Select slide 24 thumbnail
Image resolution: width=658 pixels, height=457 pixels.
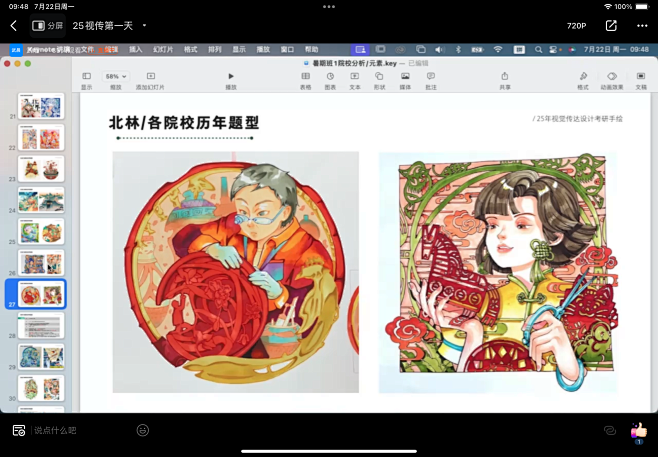41,200
